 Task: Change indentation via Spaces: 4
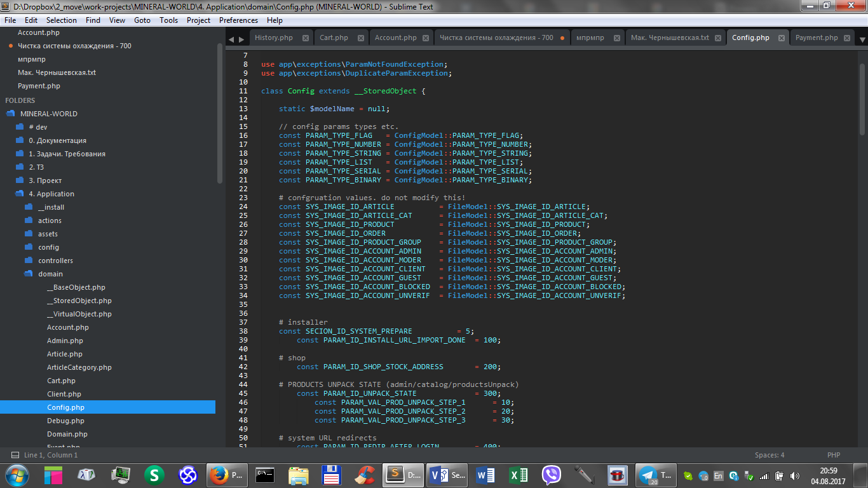(769, 455)
